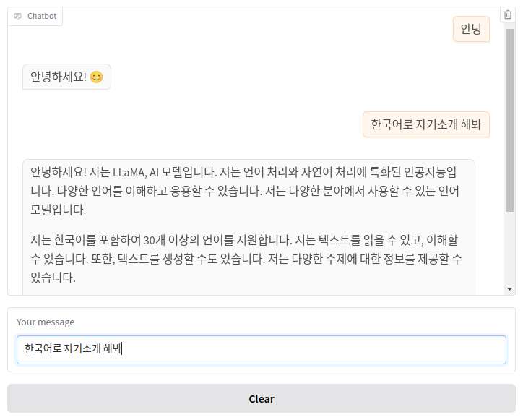Viewport: 523px width, 420px height.
Task: Click the scrollbar track below the thumb
Action: (509, 249)
